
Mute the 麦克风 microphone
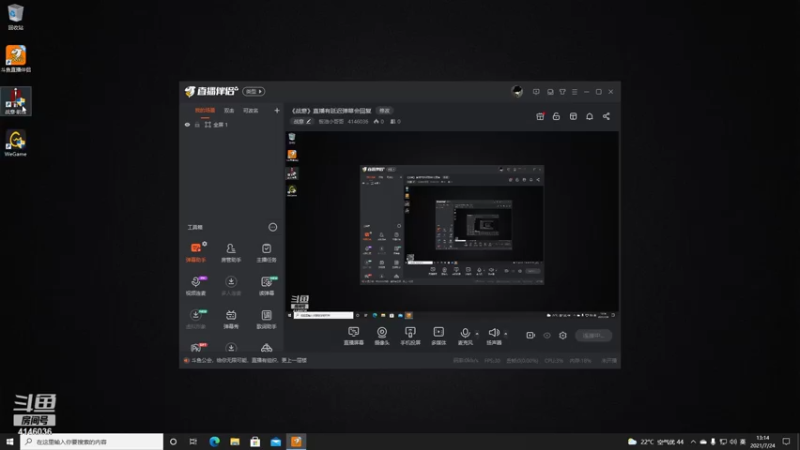[x=465, y=336]
